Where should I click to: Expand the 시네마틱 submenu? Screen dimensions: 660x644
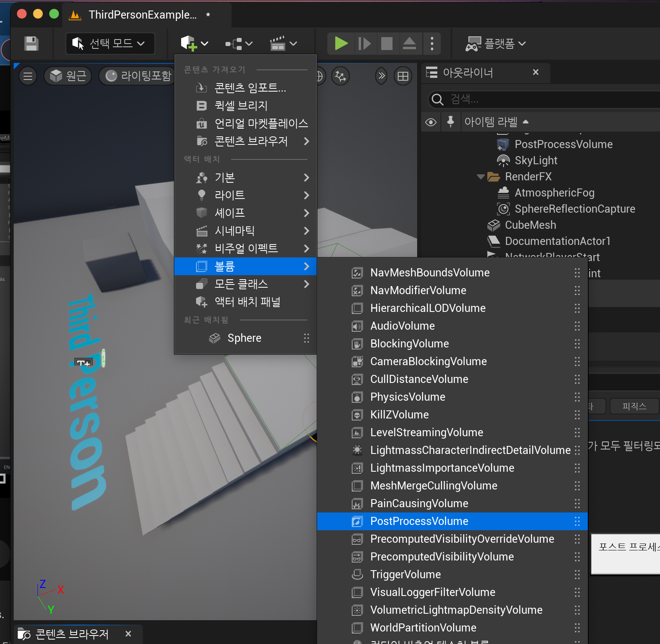[x=245, y=230]
